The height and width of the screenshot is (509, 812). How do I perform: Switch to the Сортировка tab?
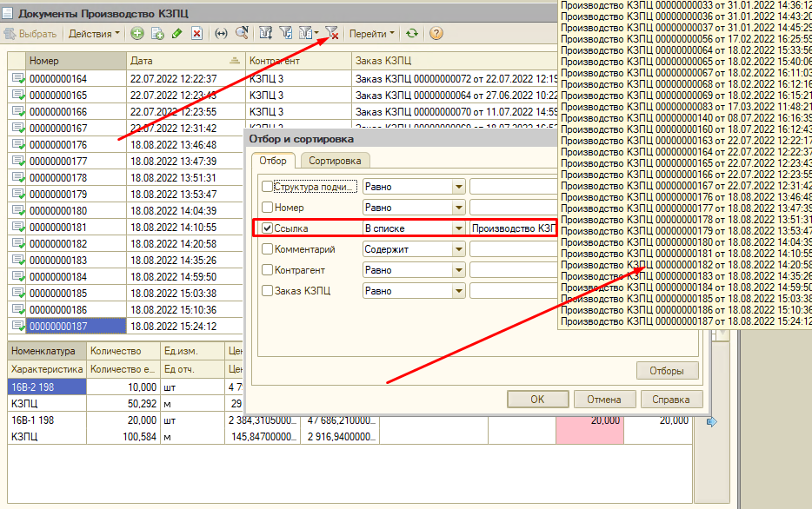(x=335, y=161)
